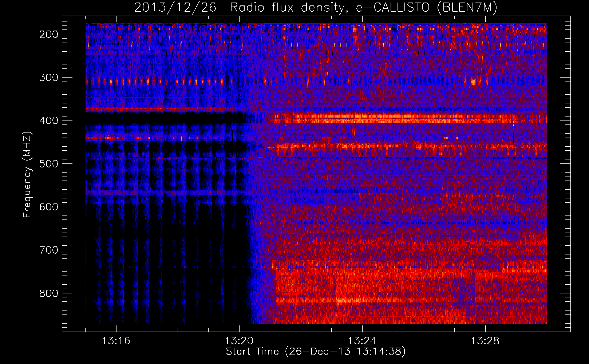Viewport: 589px width, 364px height.
Task: Click the 'Start Time (26-Dec-13 13:14:38)' label
Action: 316,352
